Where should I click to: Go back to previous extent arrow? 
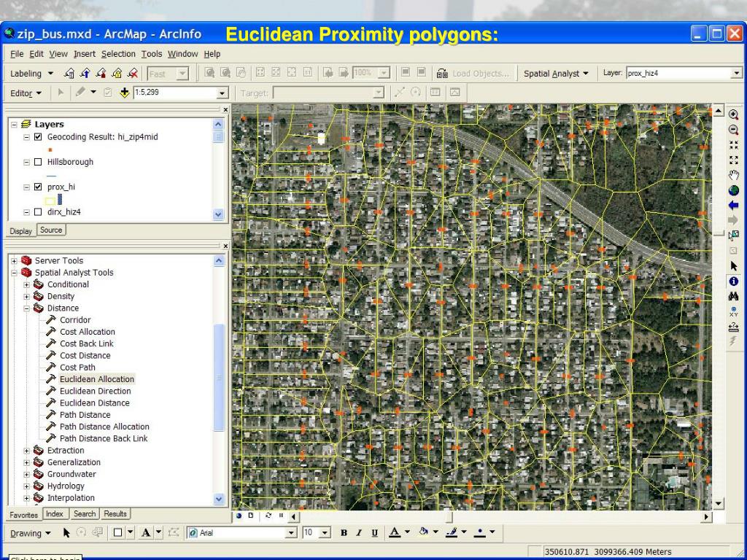pos(734,205)
